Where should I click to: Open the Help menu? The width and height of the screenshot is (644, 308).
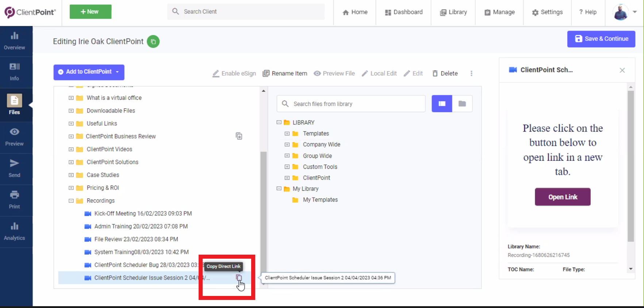pyautogui.click(x=588, y=12)
